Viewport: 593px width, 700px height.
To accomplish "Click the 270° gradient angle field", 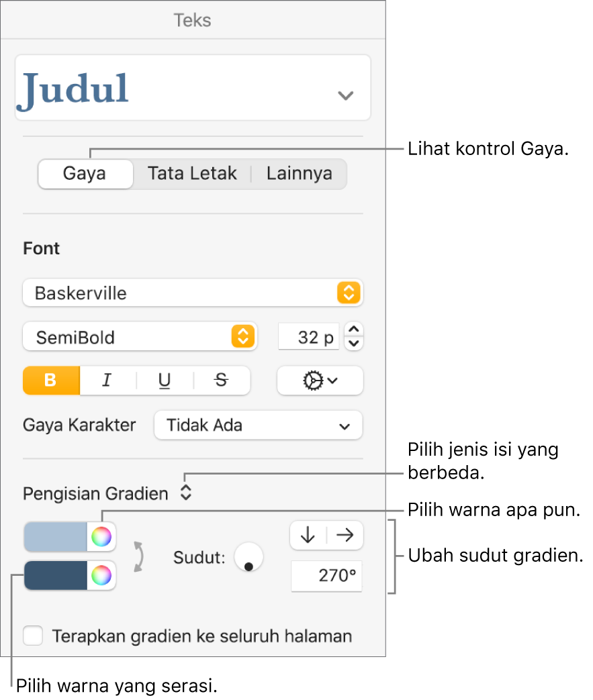I will point(326,576).
